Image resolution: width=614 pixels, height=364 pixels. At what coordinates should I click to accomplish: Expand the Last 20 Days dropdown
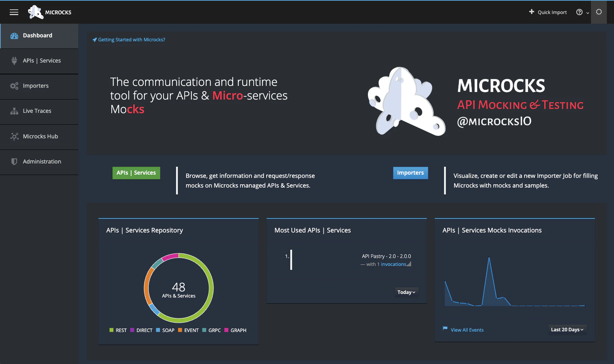567,330
